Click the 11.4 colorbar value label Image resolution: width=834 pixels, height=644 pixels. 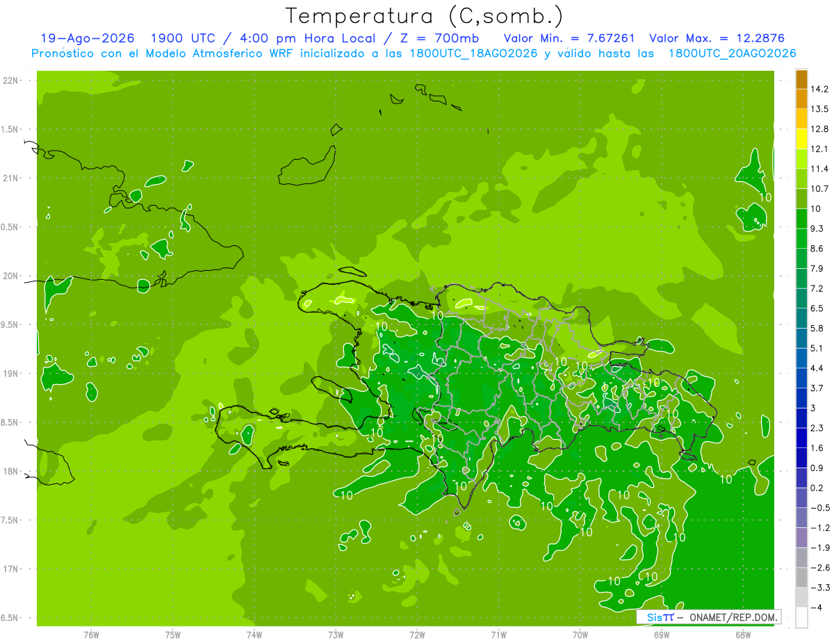pos(820,169)
